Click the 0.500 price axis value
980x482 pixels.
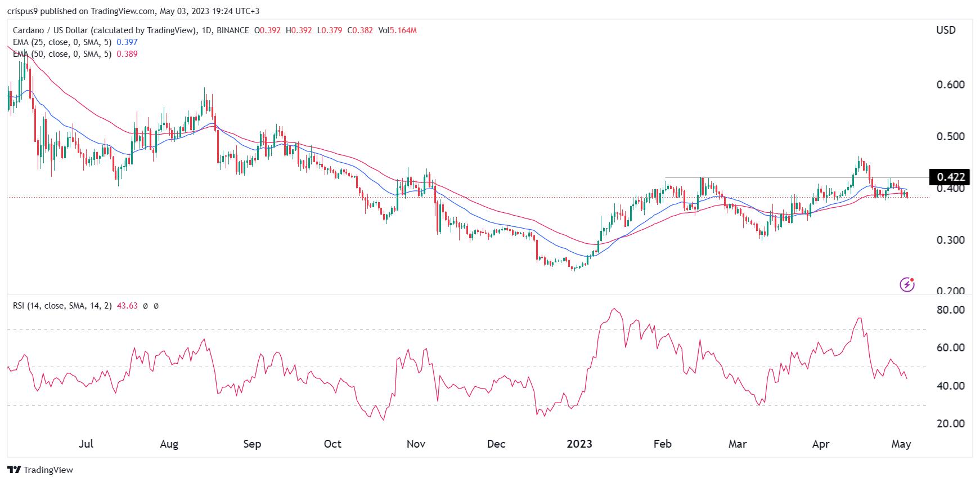click(950, 136)
